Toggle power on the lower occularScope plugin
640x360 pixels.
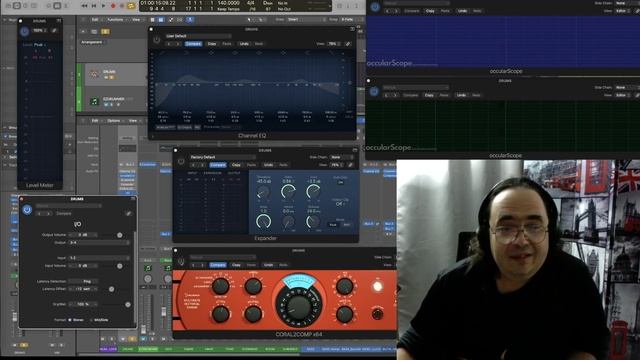coord(374,91)
